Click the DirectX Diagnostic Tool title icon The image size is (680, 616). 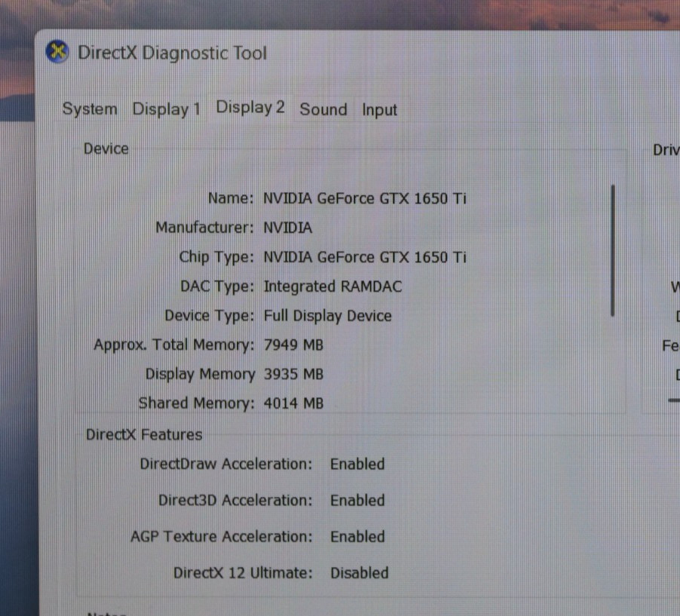57,51
